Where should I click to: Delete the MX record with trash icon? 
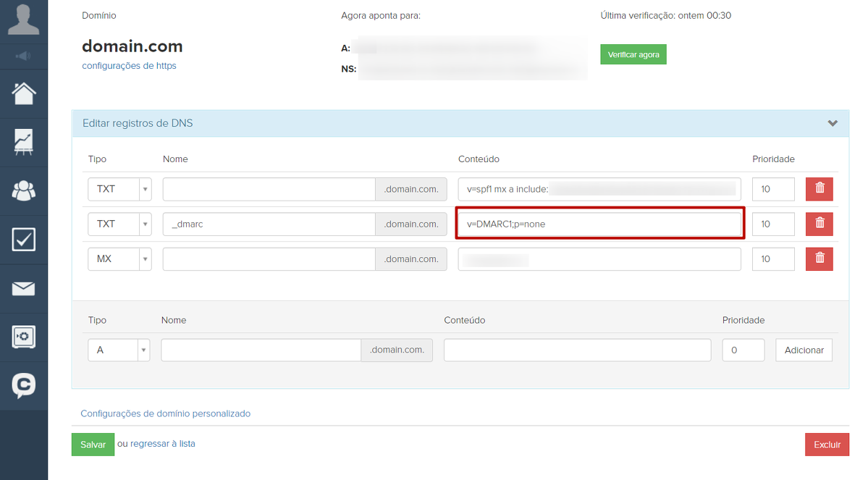(819, 258)
